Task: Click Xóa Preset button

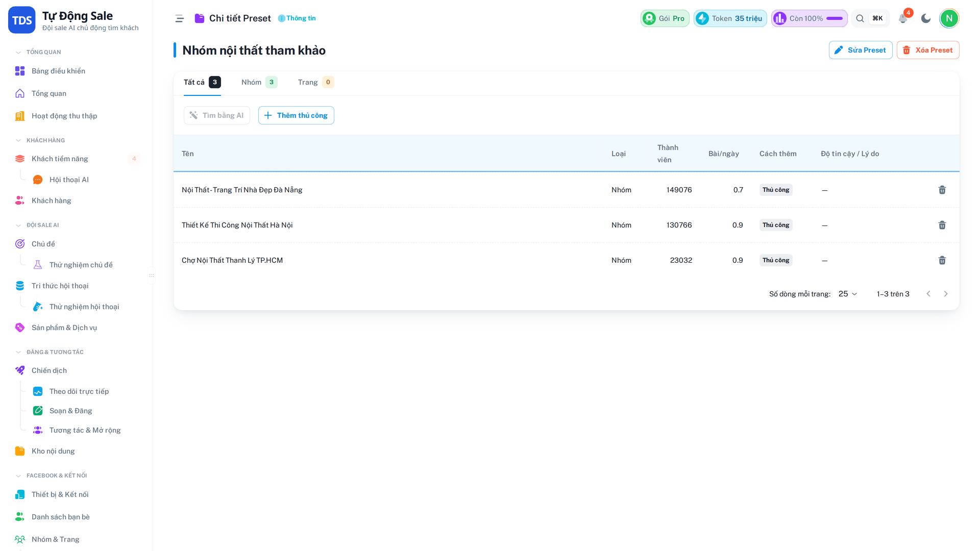Action: click(928, 50)
